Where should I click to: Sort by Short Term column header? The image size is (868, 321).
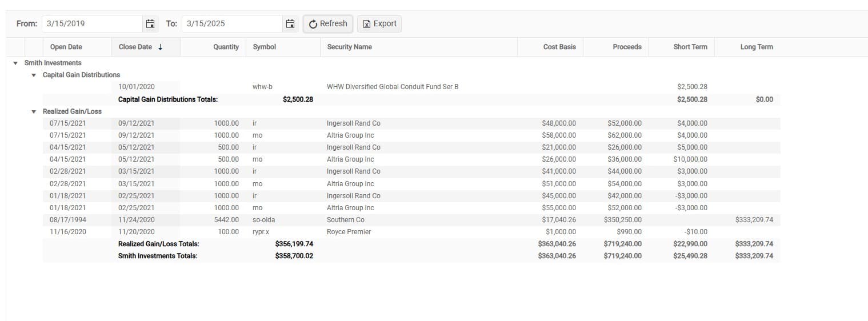(x=682, y=47)
